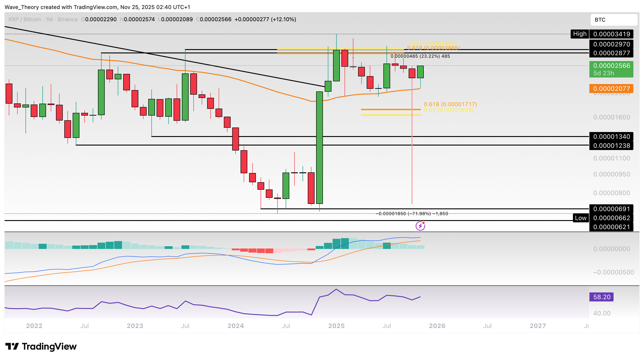
Task: Click the 0.618 (0.00001717) Fibonacci label
Action: click(450, 104)
